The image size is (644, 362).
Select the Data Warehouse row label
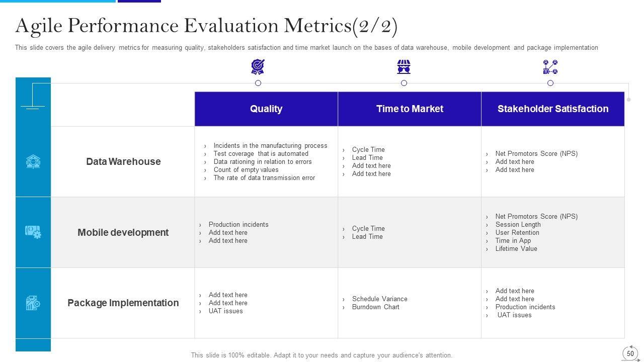(123, 161)
